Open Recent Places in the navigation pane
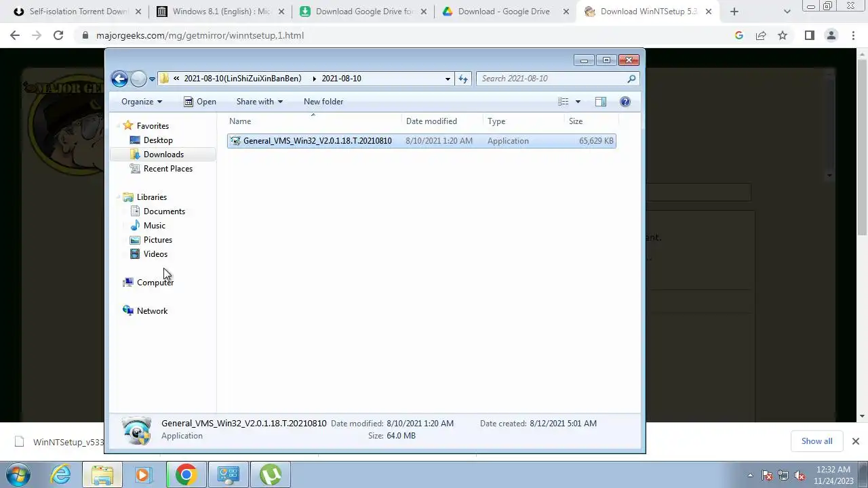The width and height of the screenshot is (868, 488). [x=168, y=169]
